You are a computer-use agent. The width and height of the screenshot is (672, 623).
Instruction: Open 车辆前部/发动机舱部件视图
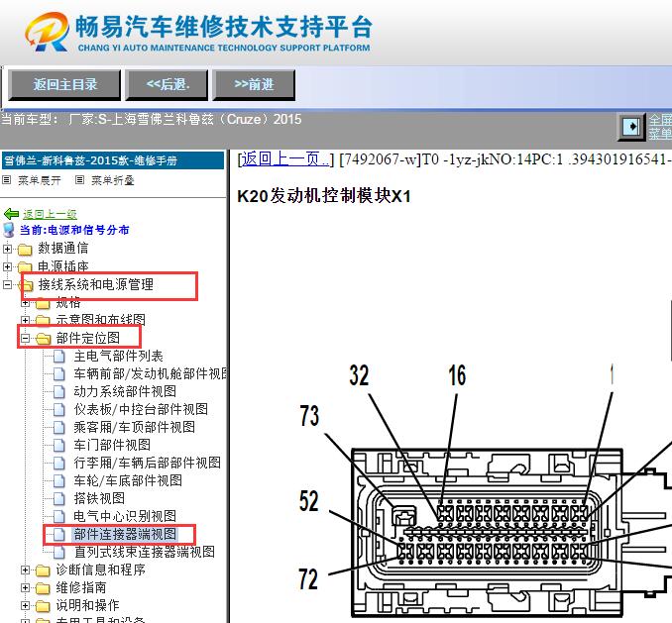150,373
